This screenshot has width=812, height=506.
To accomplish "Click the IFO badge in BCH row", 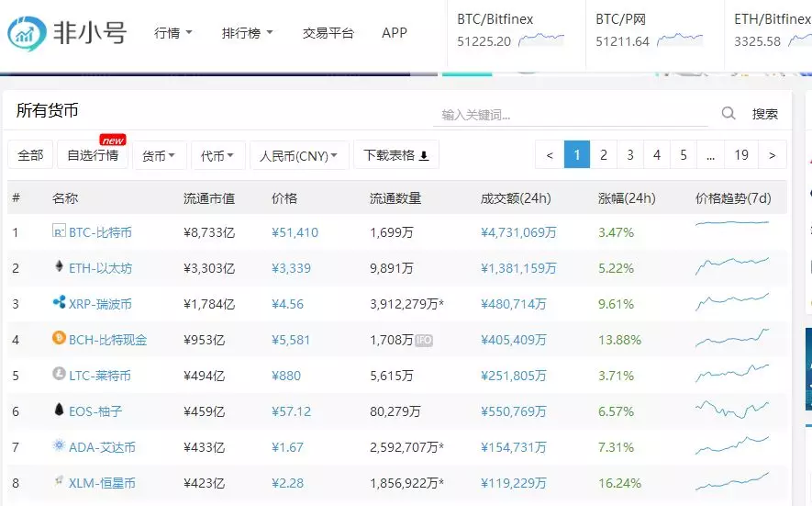I will (424, 340).
